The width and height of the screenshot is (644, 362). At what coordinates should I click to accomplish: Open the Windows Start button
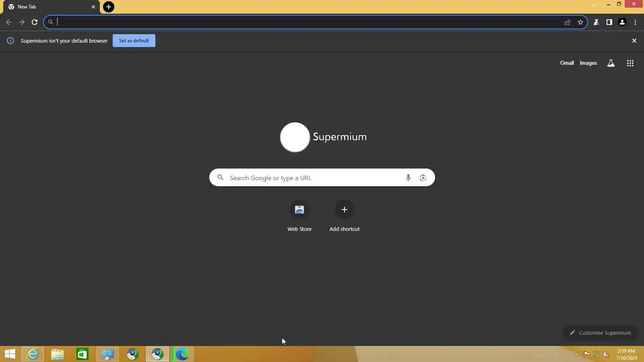point(10,354)
